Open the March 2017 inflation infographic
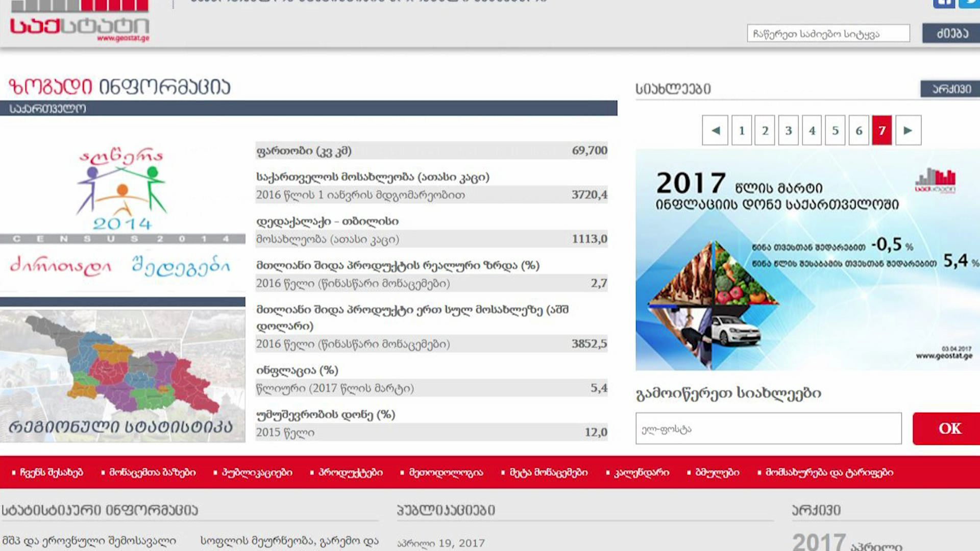 [806, 260]
